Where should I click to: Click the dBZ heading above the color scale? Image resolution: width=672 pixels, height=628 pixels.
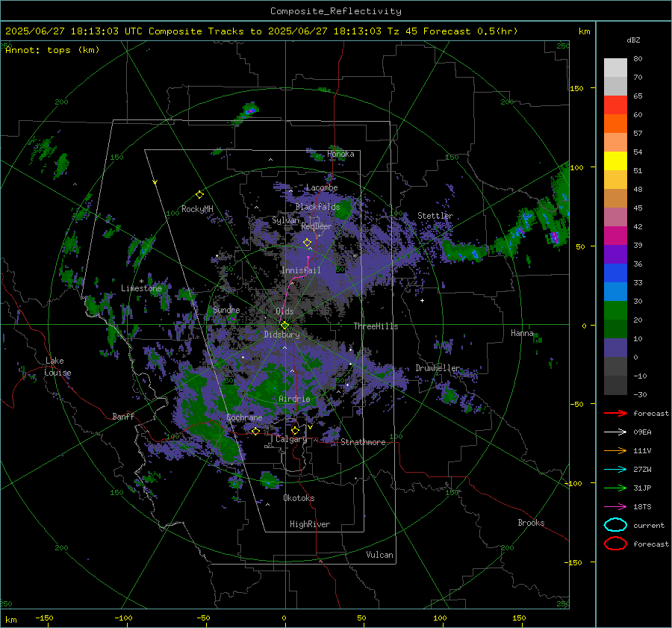[633, 40]
